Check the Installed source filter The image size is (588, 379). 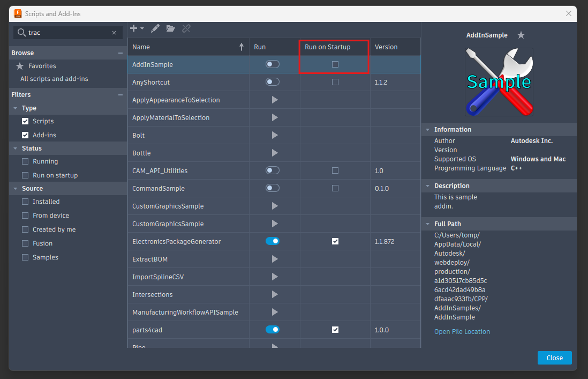click(x=25, y=202)
